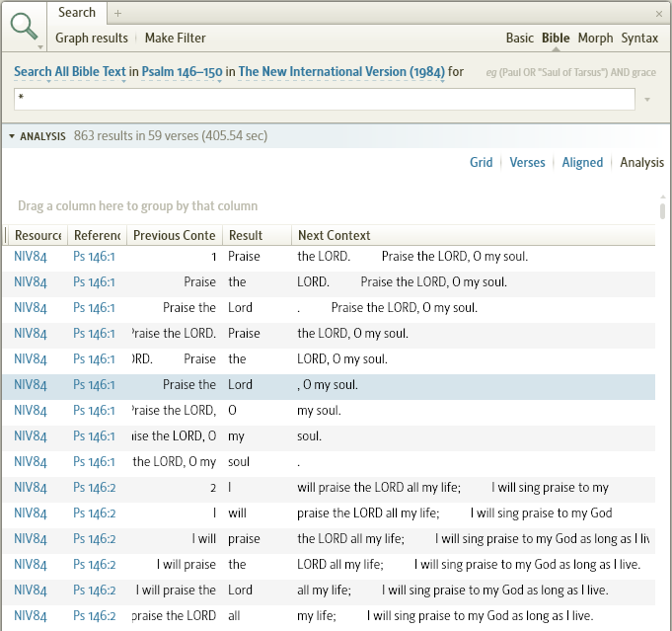Click result 'my' in Ps 146:1 row
672x631 pixels.
[x=236, y=436]
